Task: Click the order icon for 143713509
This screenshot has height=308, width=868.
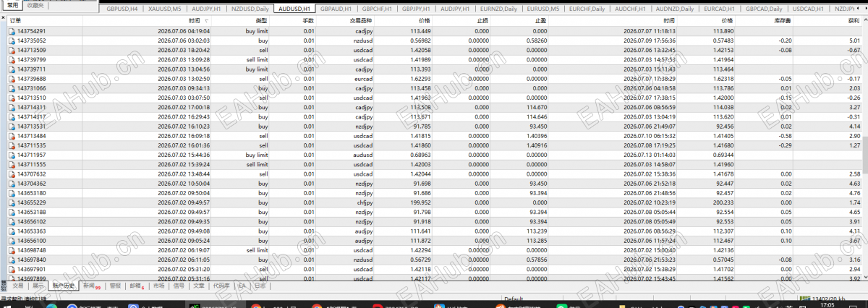Action: 12,51
